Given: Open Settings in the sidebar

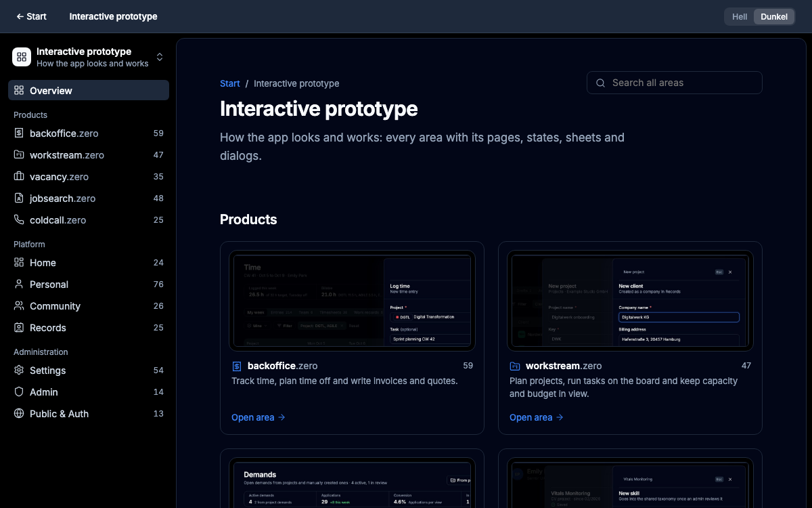Looking at the screenshot, I should tap(89, 371).
